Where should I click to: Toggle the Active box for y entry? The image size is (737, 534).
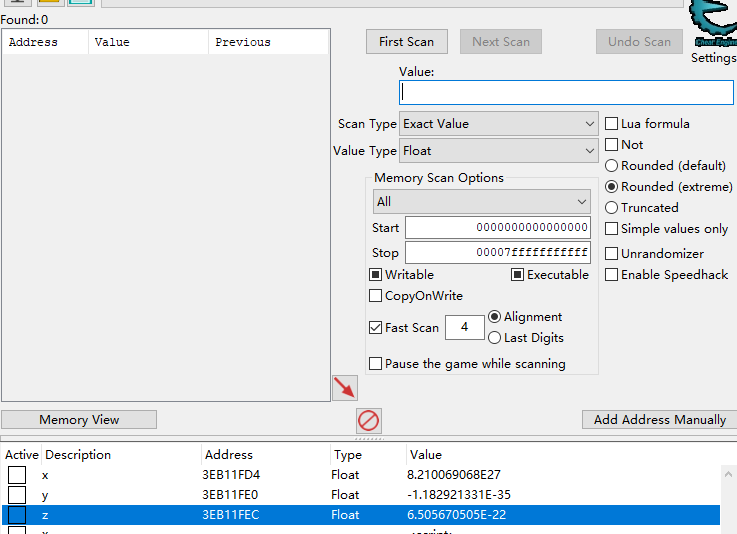17,495
